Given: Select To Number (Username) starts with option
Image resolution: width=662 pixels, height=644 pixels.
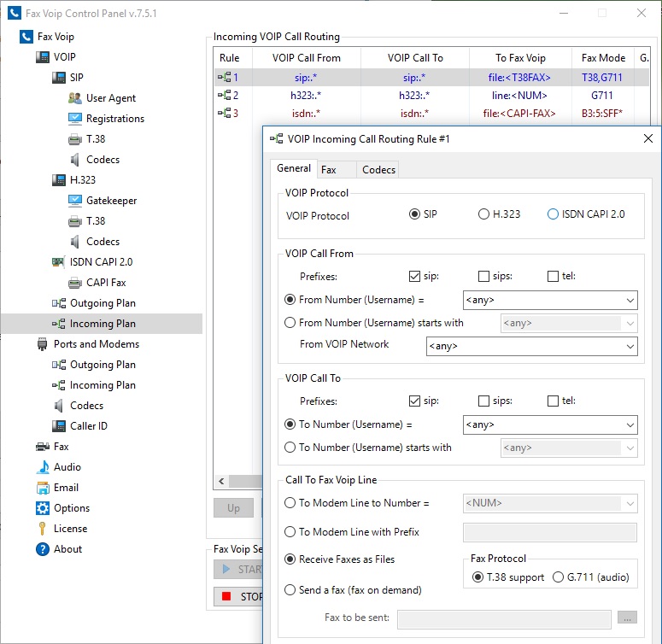Looking at the screenshot, I should click(290, 448).
